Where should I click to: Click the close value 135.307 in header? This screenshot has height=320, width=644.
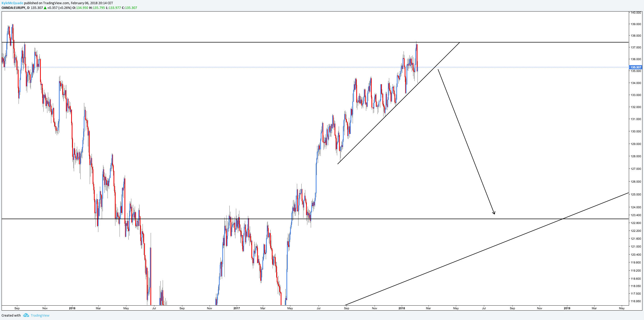click(x=131, y=8)
